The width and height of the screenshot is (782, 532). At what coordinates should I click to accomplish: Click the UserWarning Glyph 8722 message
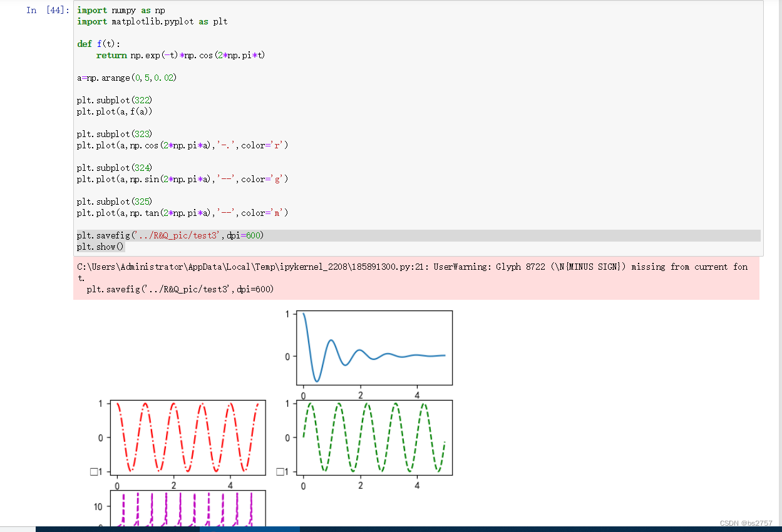pyautogui.click(x=412, y=272)
